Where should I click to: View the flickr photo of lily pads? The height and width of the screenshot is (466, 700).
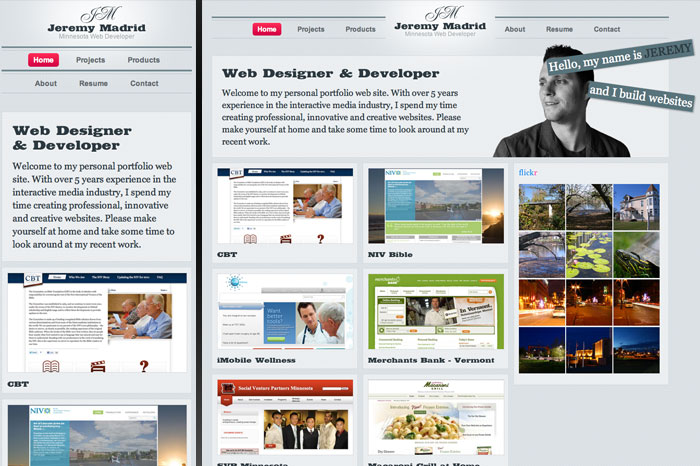[589, 255]
